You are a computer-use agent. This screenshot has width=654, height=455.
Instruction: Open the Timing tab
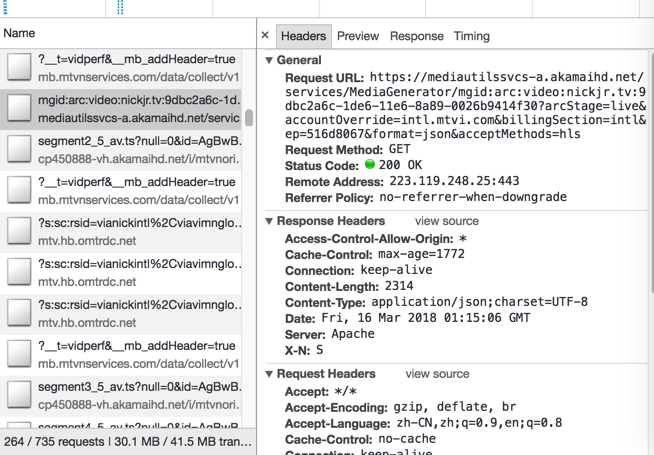472,36
